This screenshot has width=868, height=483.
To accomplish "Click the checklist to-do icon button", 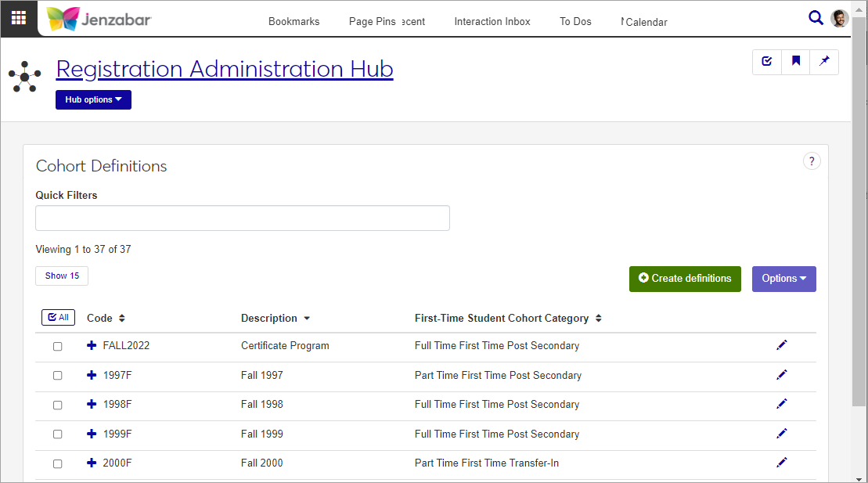I will (767, 61).
